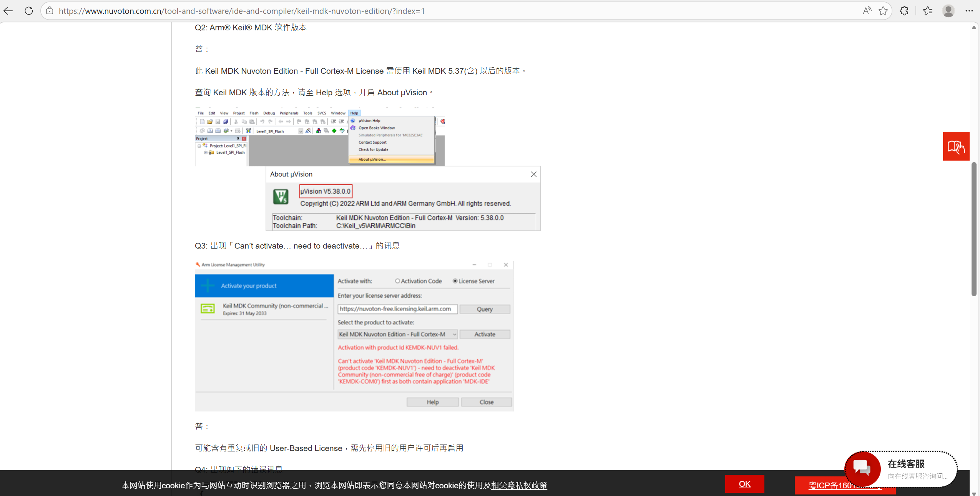Open the online customer service chat bubble

tap(862, 468)
